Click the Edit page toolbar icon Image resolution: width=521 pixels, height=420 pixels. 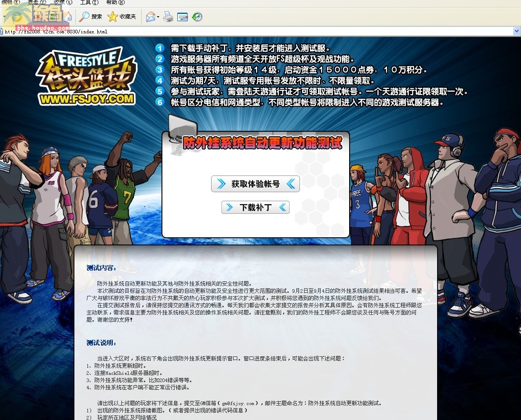182,17
